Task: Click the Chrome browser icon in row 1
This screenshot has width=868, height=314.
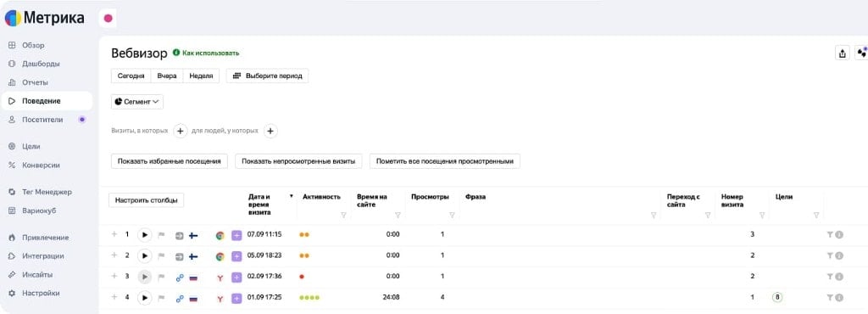Action: tap(220, 235)
